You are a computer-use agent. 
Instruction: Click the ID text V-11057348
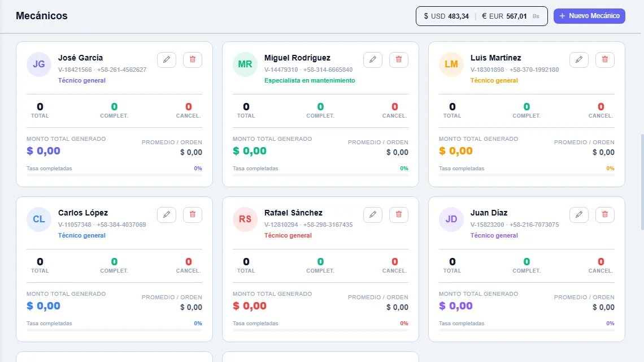[x=75, y=225]
